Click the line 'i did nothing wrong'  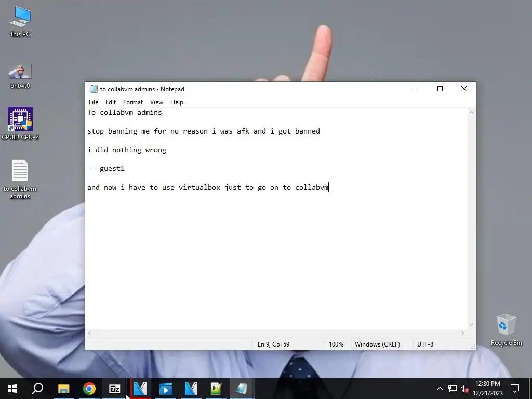pyautogui.click(x=127, y=150)
